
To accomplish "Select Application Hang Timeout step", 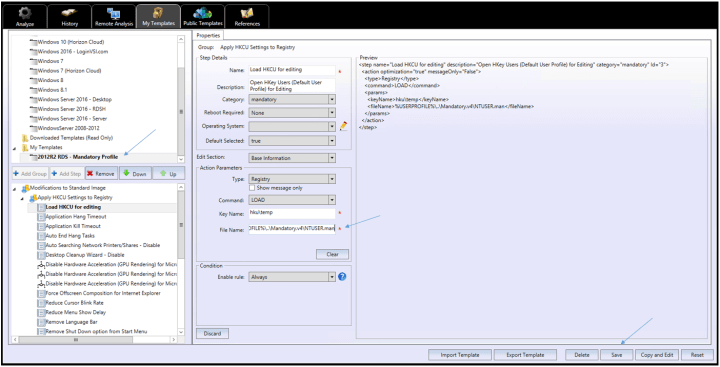I will click(76, 217).
